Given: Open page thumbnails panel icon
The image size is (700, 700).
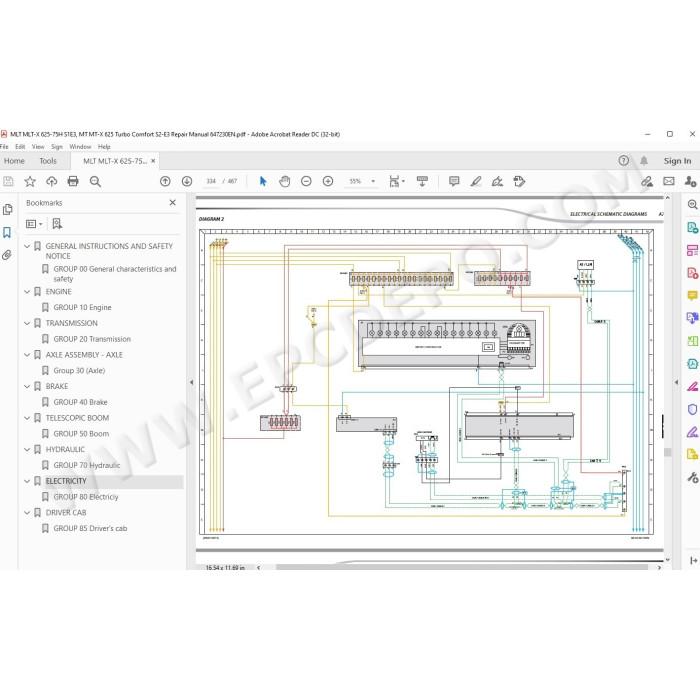Looking at the screenshot, I should (x=8, y=209).
